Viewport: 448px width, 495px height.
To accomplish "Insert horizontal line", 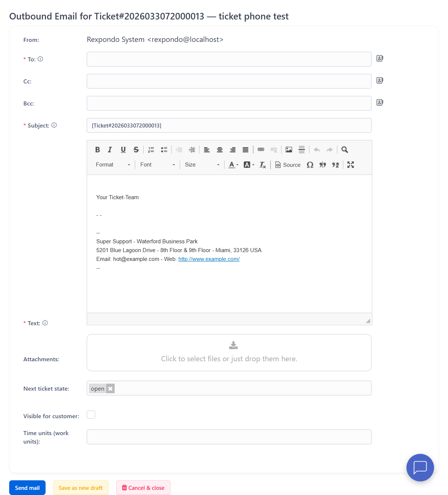I will tap(302, 150).
